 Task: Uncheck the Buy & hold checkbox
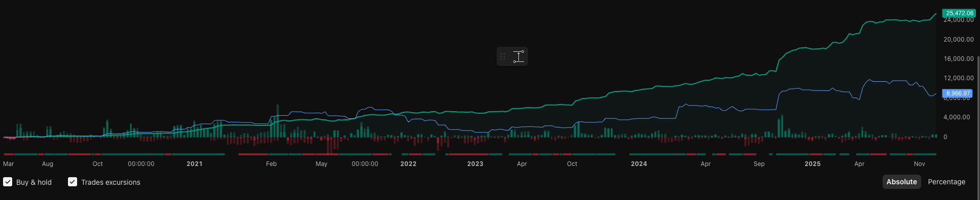tap(8, 182)
